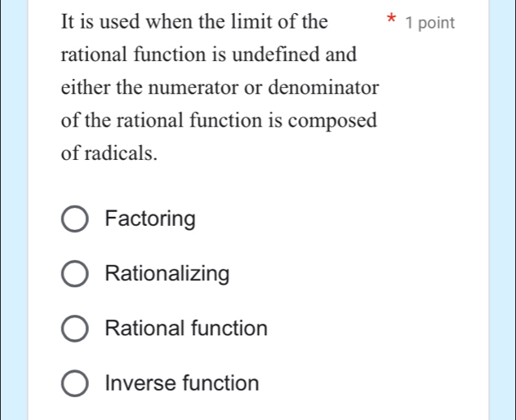Mark the Inverse function radio button
Screen dimensions: 516x420
[76, 383]
